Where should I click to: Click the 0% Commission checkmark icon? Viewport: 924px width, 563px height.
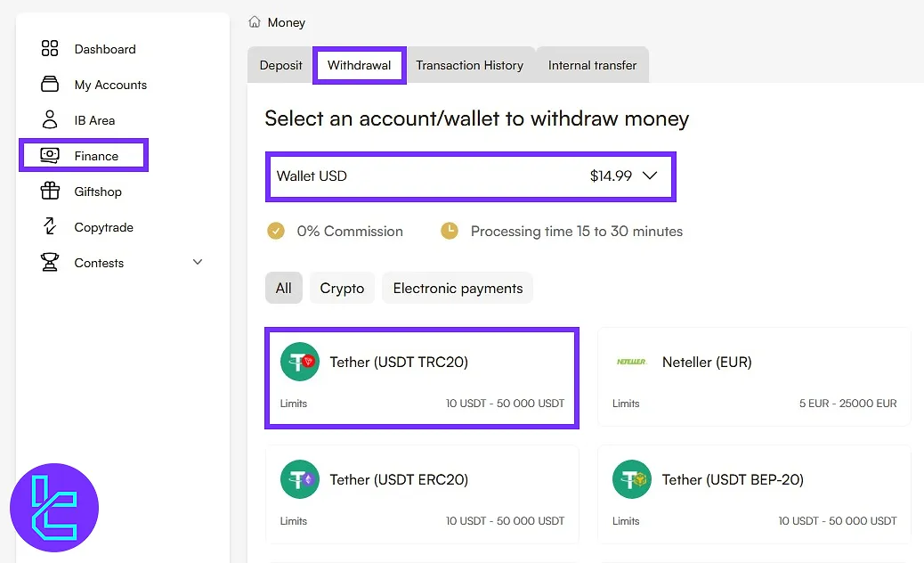click(276, 231)
